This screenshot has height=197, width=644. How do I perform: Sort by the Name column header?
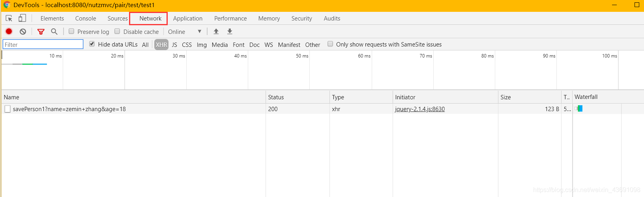(x=133, y=97)
